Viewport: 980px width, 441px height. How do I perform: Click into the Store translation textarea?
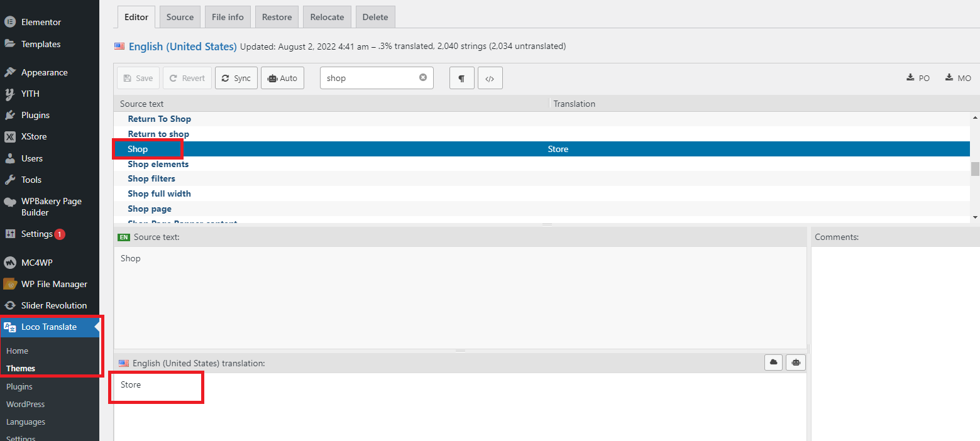pyautogui.click(x=460, y=407)
